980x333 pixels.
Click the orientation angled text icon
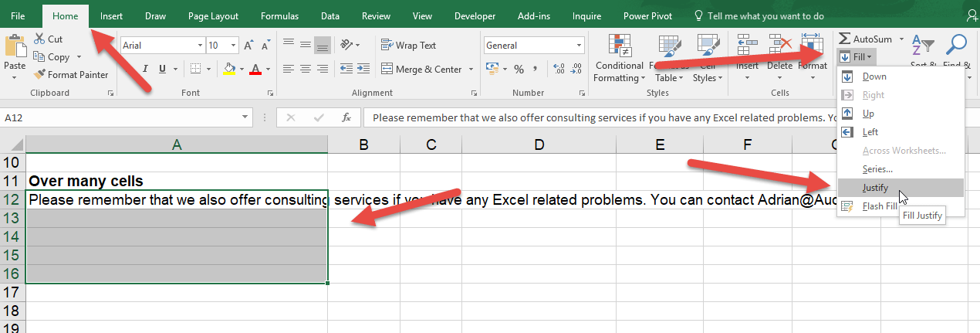(x=347, y=46)
